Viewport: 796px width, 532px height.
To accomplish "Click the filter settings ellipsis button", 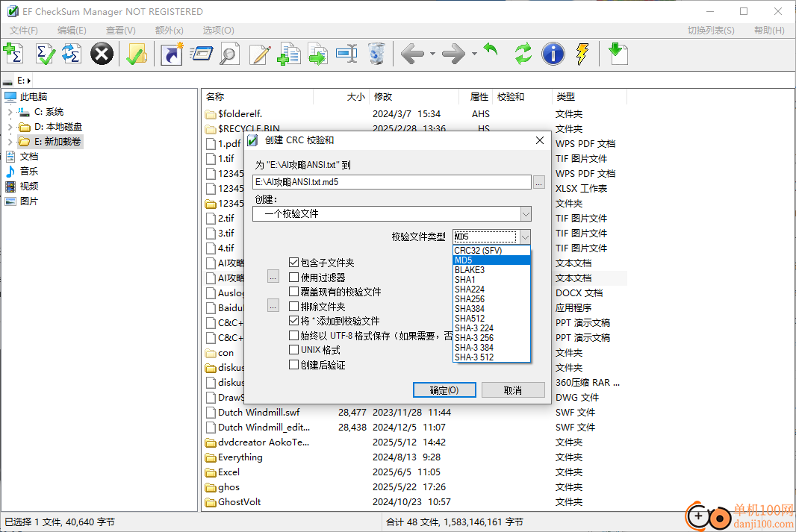I will coord(273,277).
